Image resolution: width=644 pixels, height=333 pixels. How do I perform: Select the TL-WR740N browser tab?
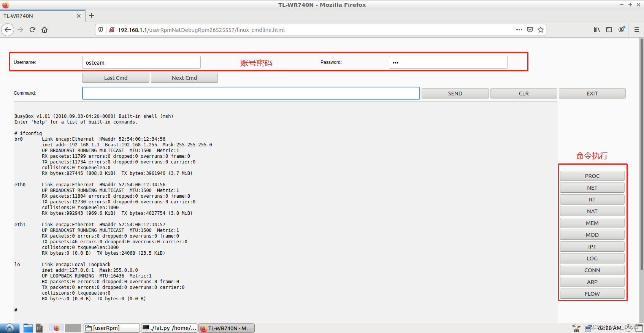[42, 16]
